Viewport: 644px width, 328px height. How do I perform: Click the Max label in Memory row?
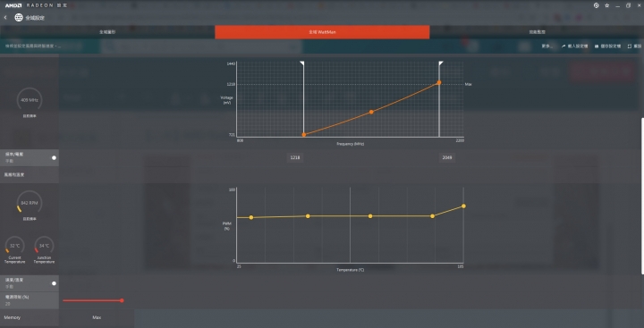pyautogui.click(x=97, y=317)
